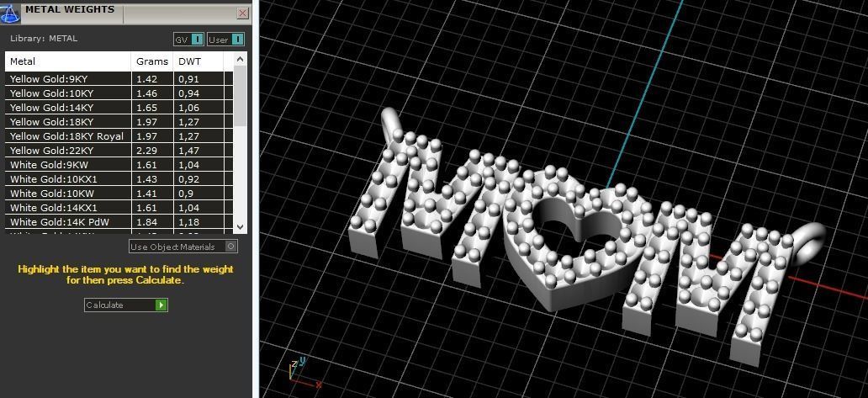Toggle the User library switch
This screenshot has height=398, width=868.
coord(237,40)
